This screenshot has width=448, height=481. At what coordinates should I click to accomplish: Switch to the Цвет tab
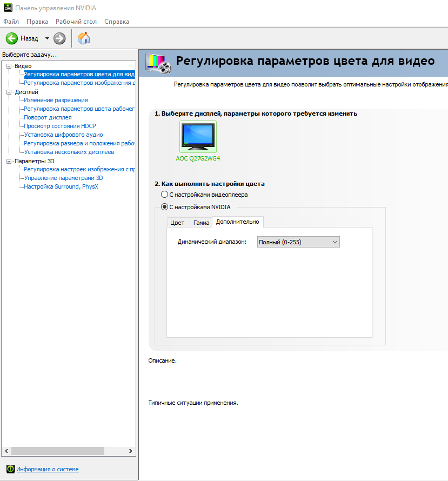pyautogui.click(x=177, y=223)
